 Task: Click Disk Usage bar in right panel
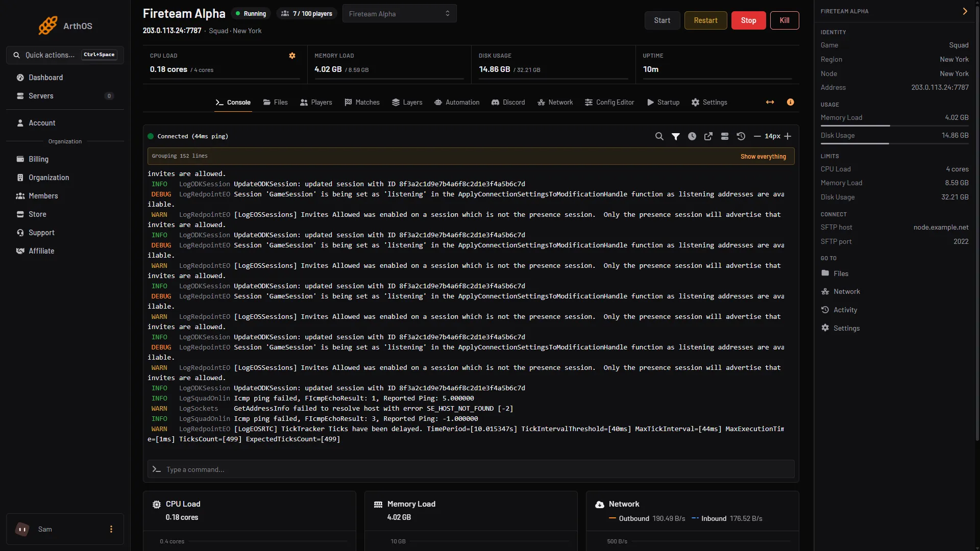894,143
